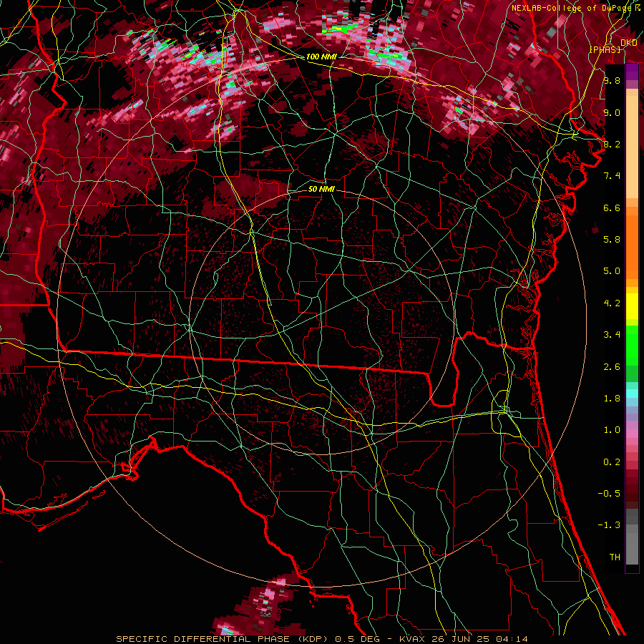This screenshot has height=644, width=644.
Task: Select the 2.6 legend scale value
Action: 612,367
